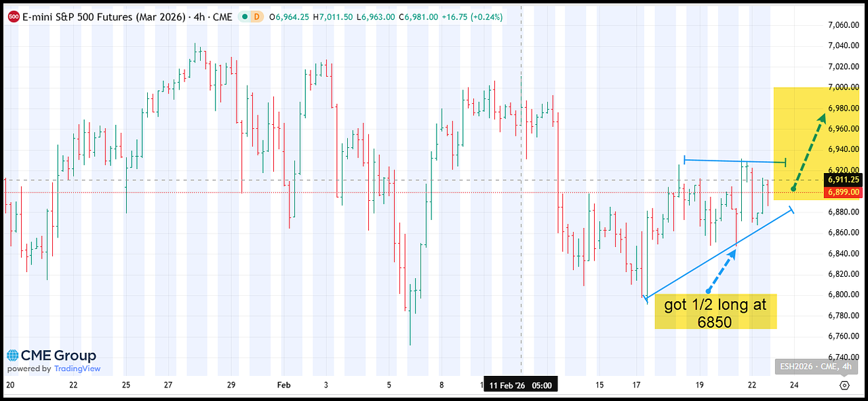868x401 pixels.
Task: Open the powered by TradingView link
Action: tap(54, 369)
